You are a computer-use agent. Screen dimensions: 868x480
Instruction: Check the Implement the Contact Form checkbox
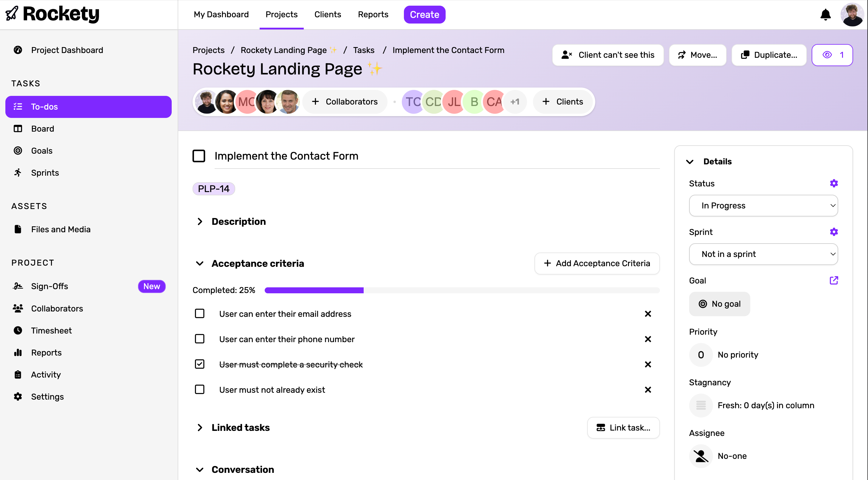(199, 156)
